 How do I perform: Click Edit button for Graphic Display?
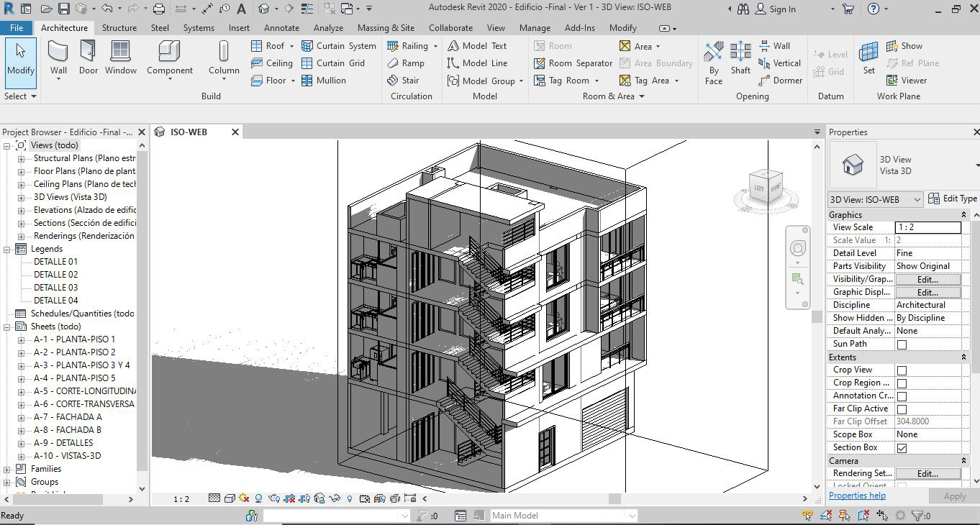pyautogui.click(x=927, y=293)
